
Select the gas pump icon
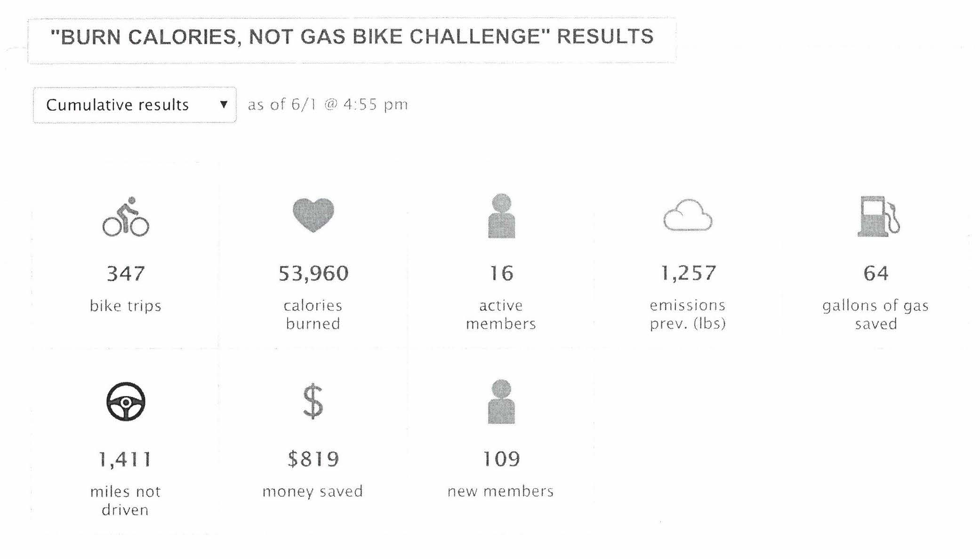point(878,216)
